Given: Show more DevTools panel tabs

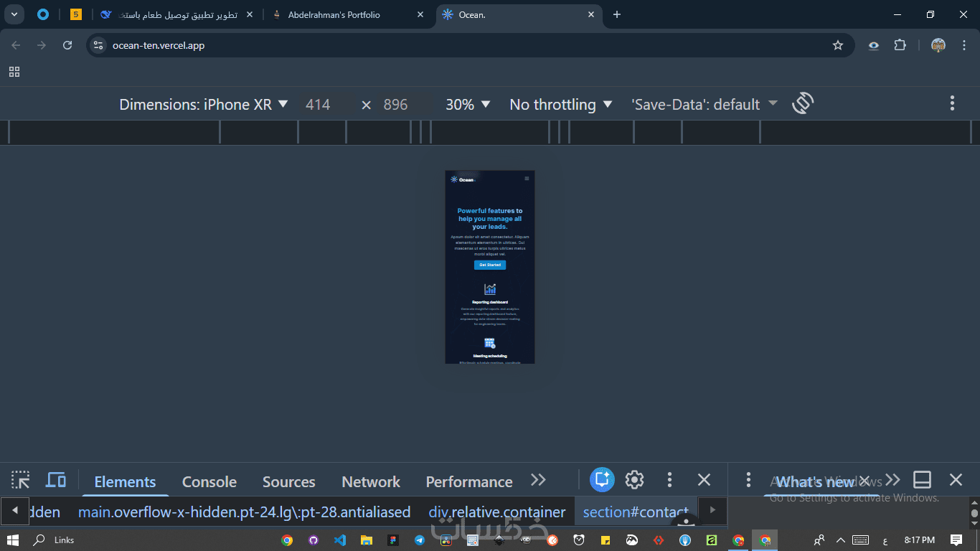Looking at the screenshot, I should pos(538,480).
